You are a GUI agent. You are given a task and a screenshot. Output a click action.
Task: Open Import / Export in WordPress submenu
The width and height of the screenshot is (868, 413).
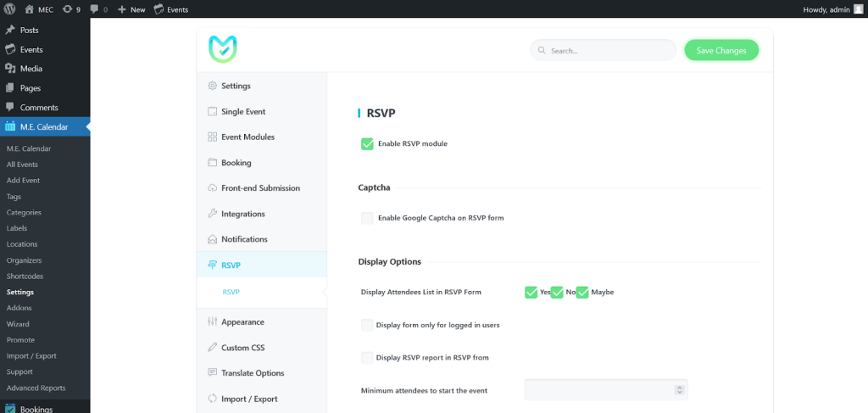click(x=31, y=356)
